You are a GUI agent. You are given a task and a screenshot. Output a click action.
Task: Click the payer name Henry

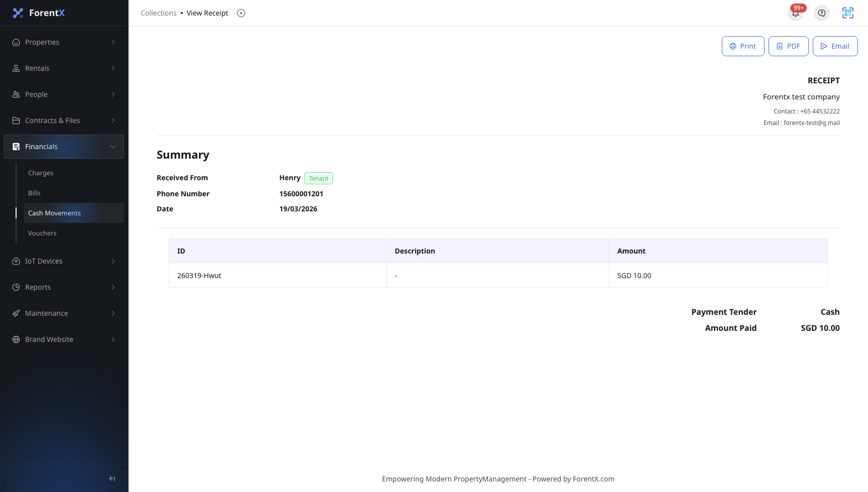click(290, 178)
